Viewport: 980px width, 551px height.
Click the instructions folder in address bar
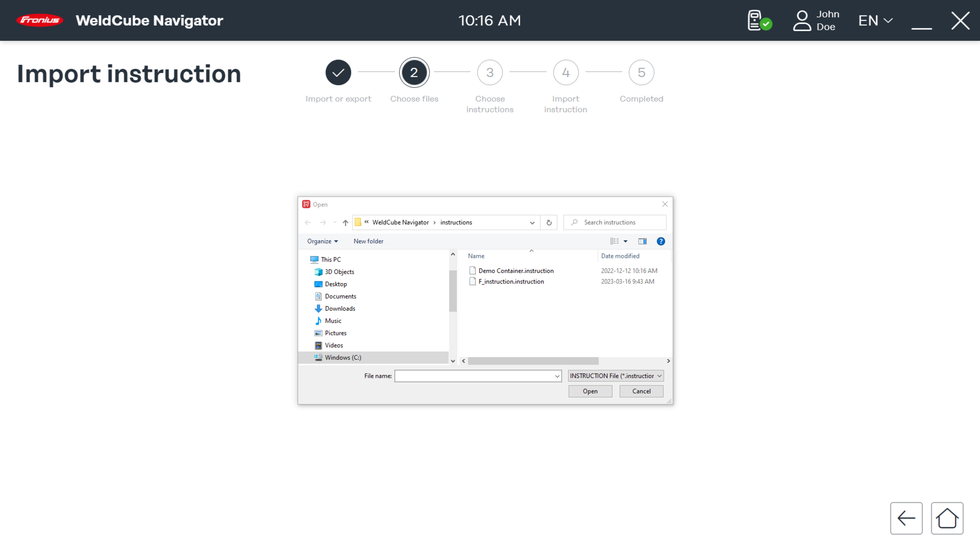[456, 222]
